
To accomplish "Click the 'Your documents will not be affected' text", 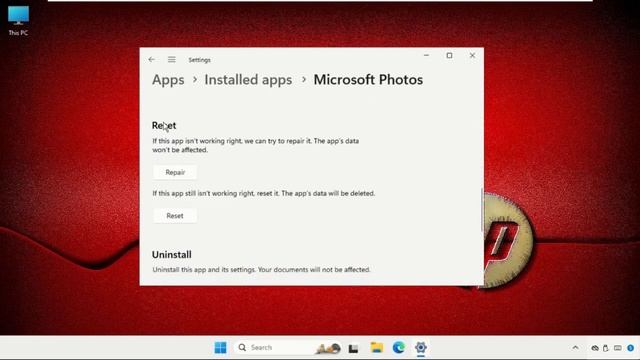I will [x=314, y=270].
